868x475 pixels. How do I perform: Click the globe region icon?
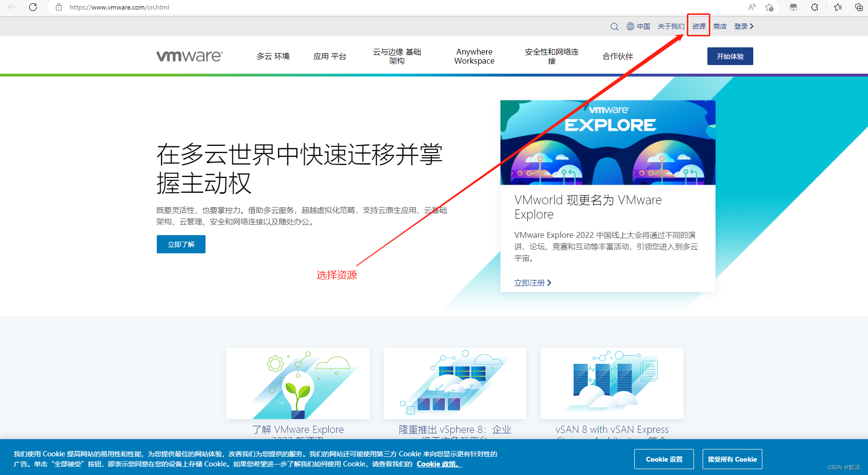[x=630, y=26]
